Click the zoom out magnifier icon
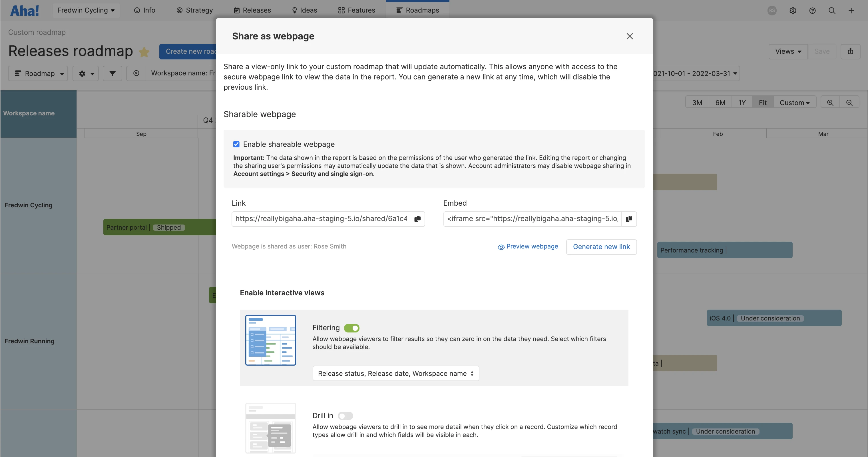The height and width of the screenshot is (457, 868). (849, 103)
